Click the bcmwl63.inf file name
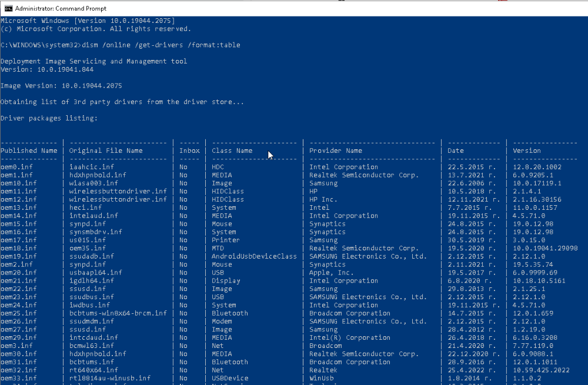Screen dimensions: 588x385 [x=92, y=346]
